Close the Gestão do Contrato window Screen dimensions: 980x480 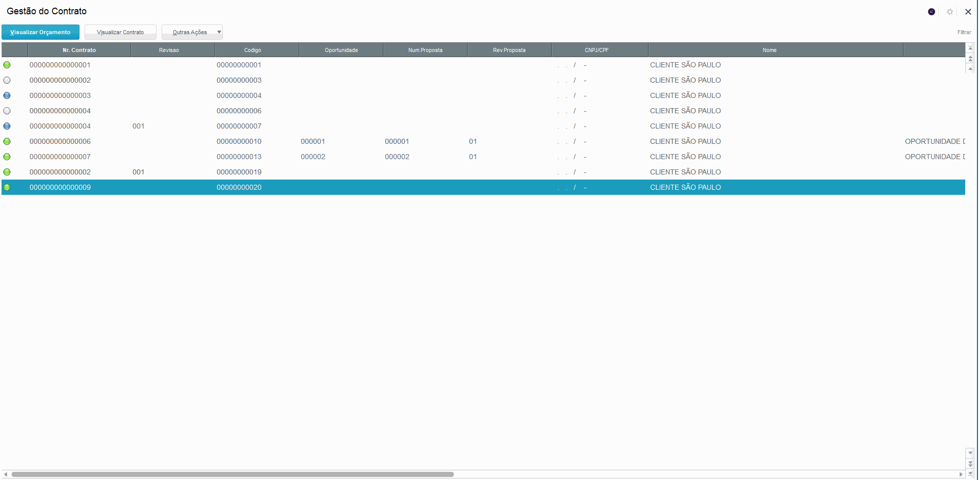point(968,12)
